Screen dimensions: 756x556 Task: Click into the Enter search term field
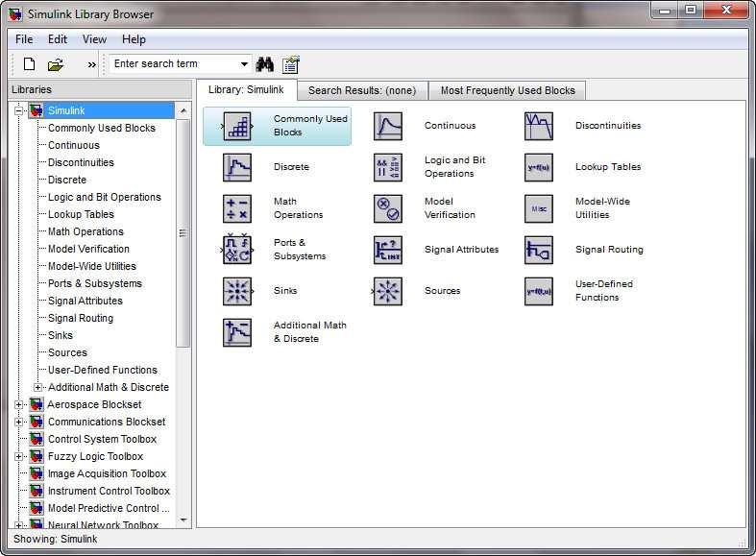tap(174, 64)
